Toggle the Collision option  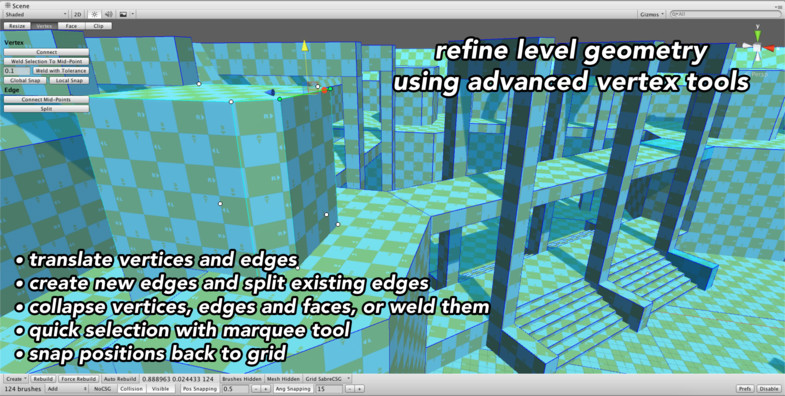coord(133,388)
